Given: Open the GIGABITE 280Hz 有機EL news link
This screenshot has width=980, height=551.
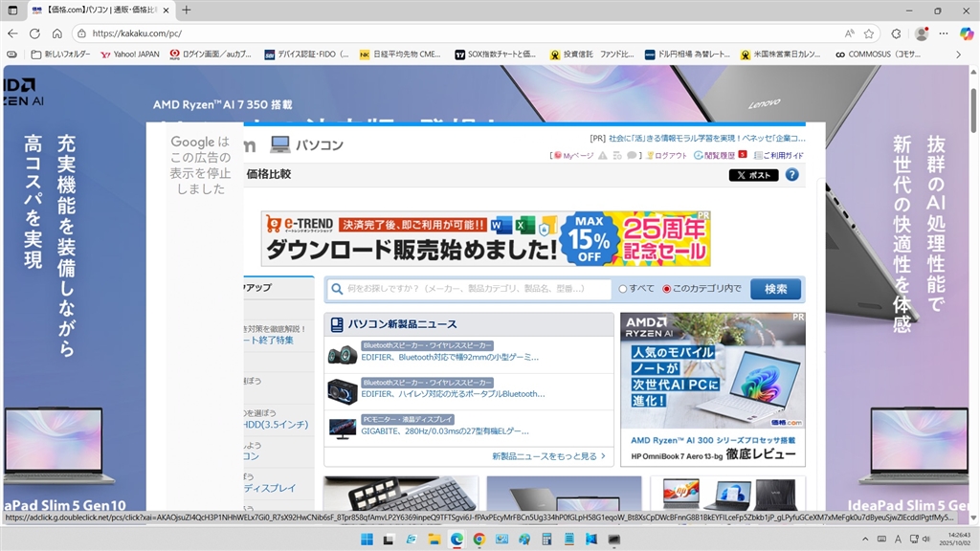Looking at the screenshot, I should coord(445,431).
